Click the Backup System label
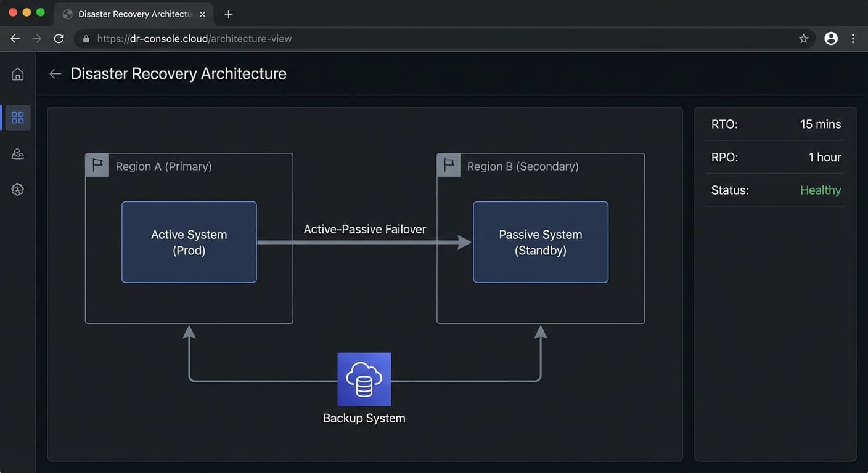The width and height of the screenshot is (868, 473). point(364,418)
